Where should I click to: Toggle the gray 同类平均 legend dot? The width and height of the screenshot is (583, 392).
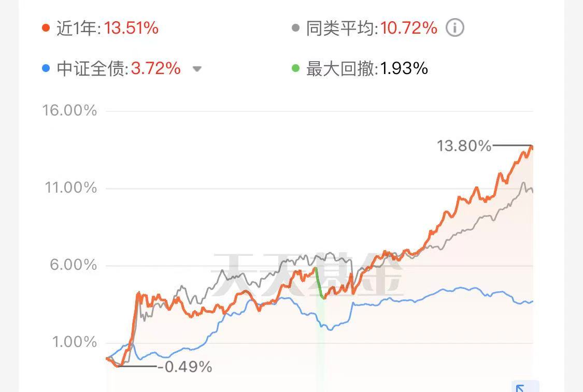tap(295, 28)
